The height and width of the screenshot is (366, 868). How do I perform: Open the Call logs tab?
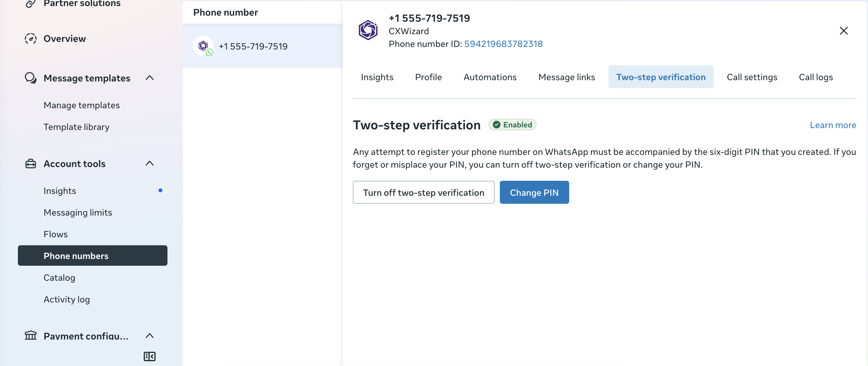click(x=816, y=77)
